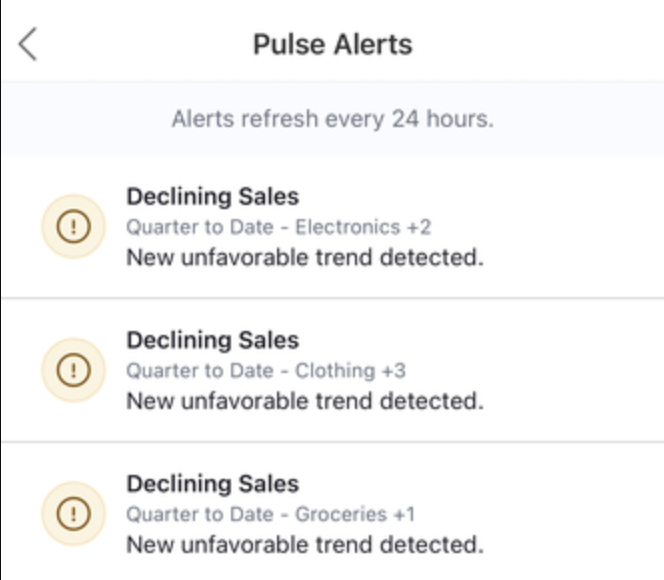Click empty space right of Electronics alert row
This screenshot has width=664, height=580.
[580, 227]
